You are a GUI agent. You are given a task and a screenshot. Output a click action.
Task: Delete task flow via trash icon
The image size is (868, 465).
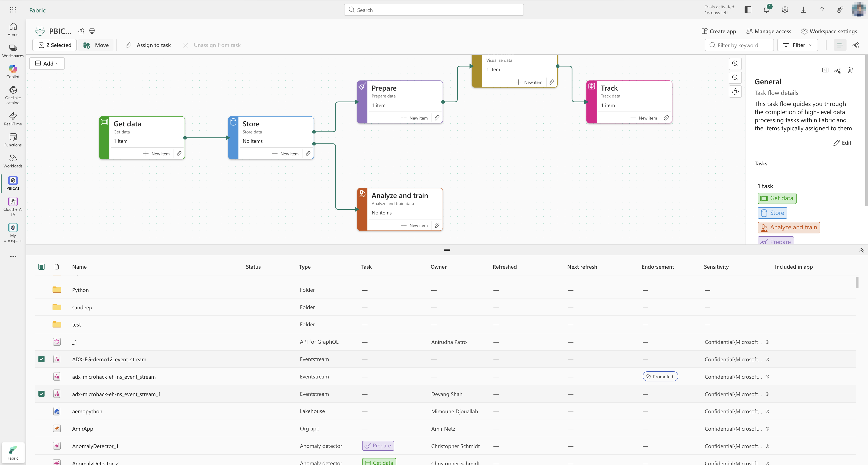pyautogui.click(x=850, y=70)
